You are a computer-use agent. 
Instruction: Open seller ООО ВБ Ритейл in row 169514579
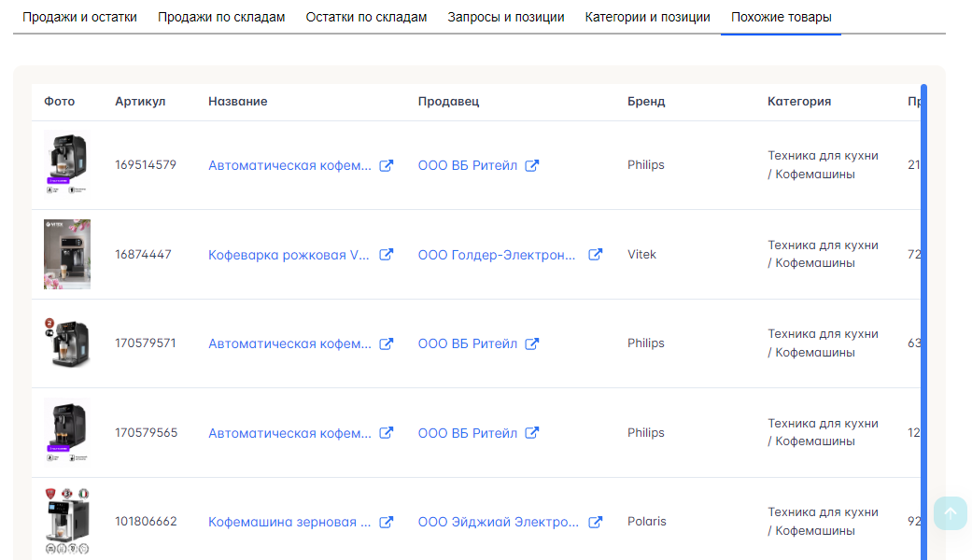pyautogui.click(x=468, y=165)
